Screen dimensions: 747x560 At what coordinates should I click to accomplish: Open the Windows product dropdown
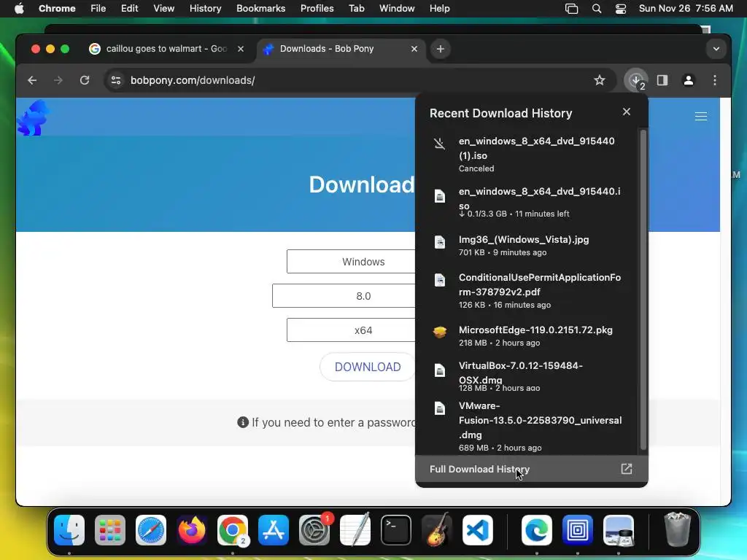click(351, 262)
